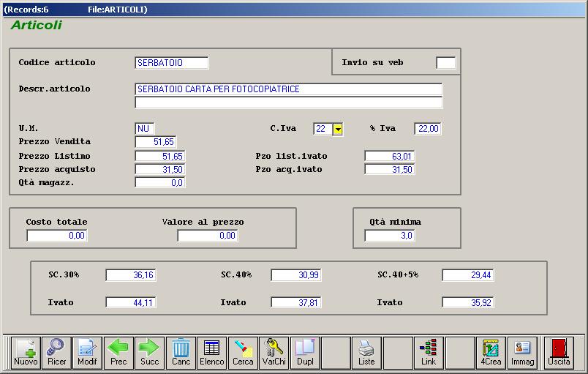Delete the record using Canc
The width and height of the screenshot is (588, 374).
tap(181, 353)
